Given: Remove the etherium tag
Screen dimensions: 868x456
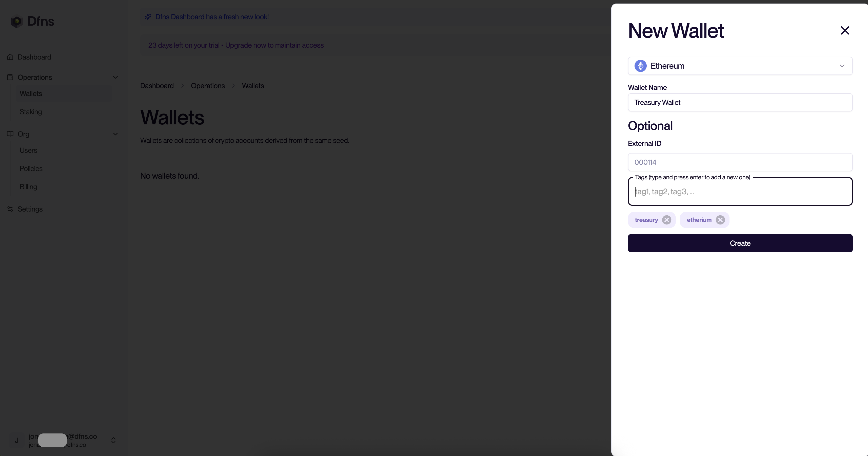Looking at the screenshot, I should coord(720,220).
